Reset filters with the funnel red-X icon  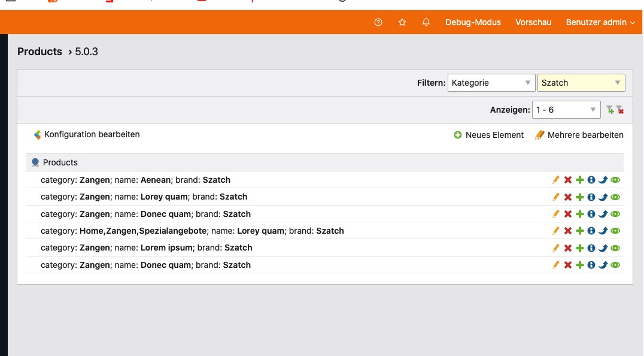(x=619, y=110)
